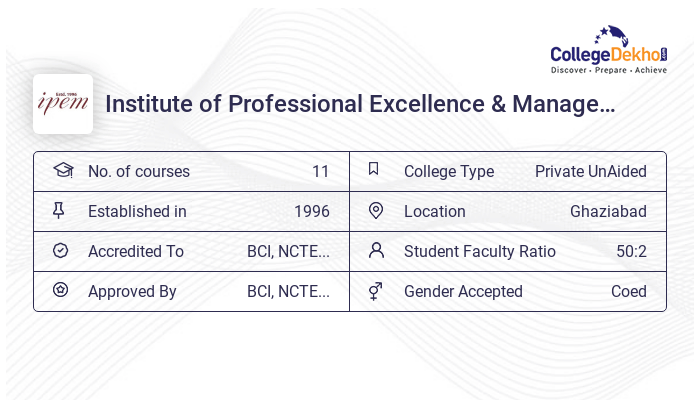The height and width of the screenshot is (400, 700).
Task: Click the established year 1996
Action: tap(312, 212)
